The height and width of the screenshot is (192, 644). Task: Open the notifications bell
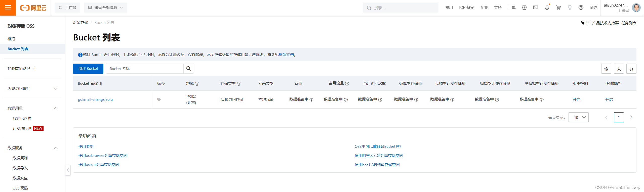[547, 8]
